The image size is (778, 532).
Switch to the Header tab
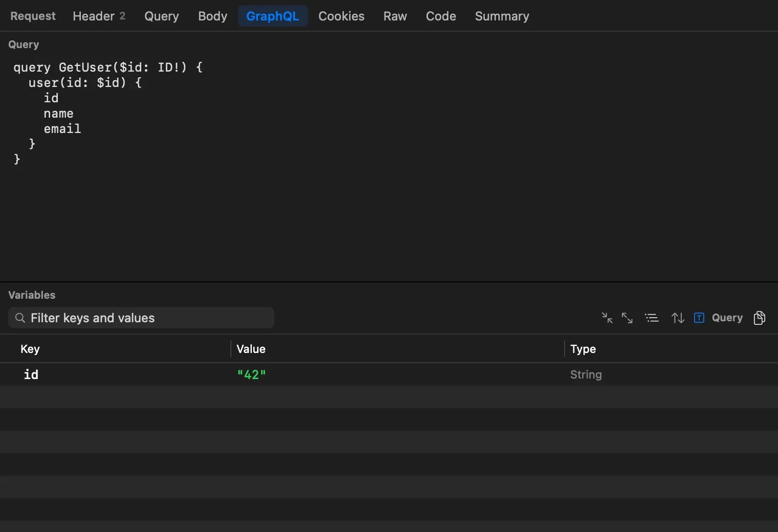tap(99, 16)
